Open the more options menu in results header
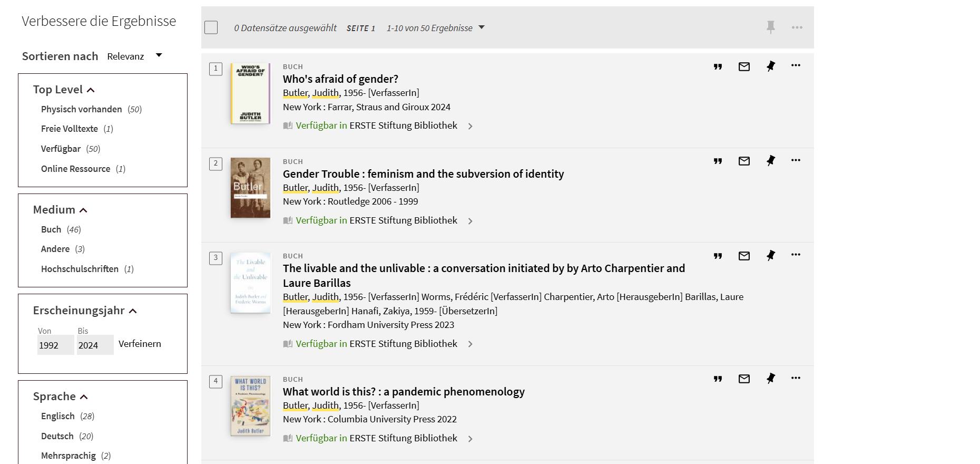This screenshot has width=980, height=464. (x=797, y=27)
